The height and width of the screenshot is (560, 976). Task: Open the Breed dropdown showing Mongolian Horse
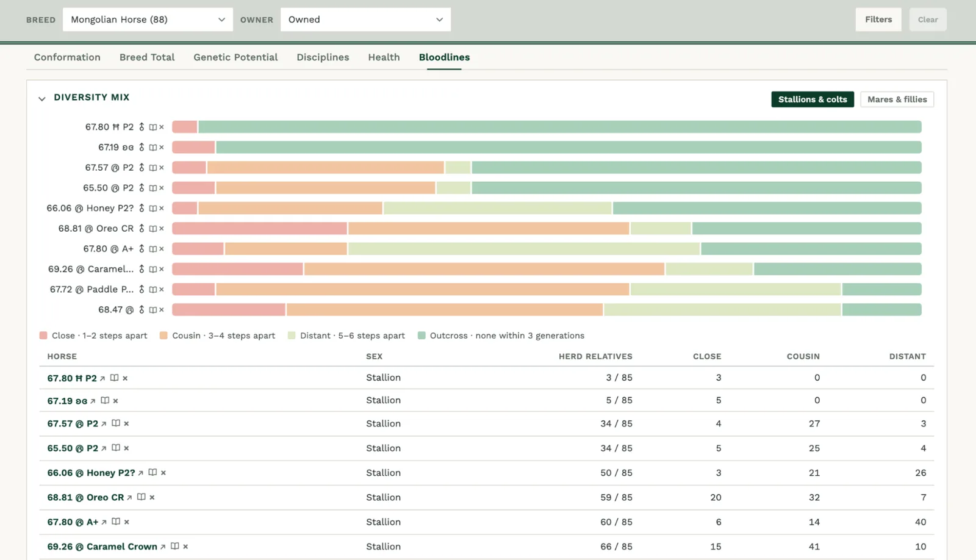click(x=148, y=20)
